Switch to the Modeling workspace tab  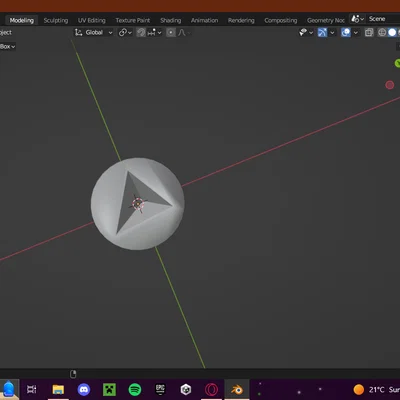22,20
